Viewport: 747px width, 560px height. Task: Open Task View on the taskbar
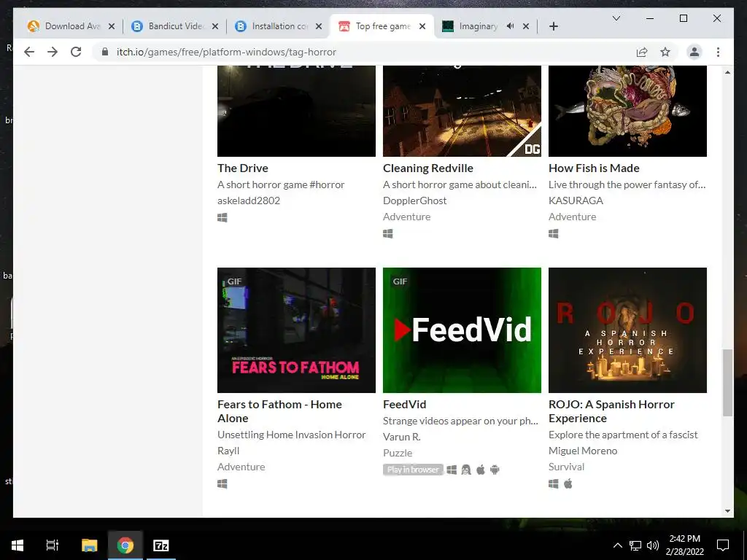click(x=52, y=545)
